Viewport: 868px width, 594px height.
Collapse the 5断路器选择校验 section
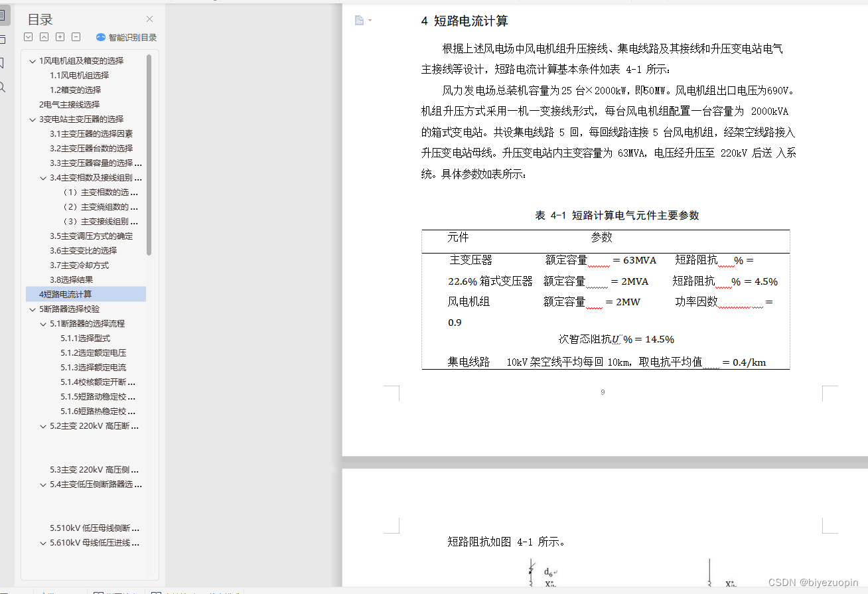point(33,309)
